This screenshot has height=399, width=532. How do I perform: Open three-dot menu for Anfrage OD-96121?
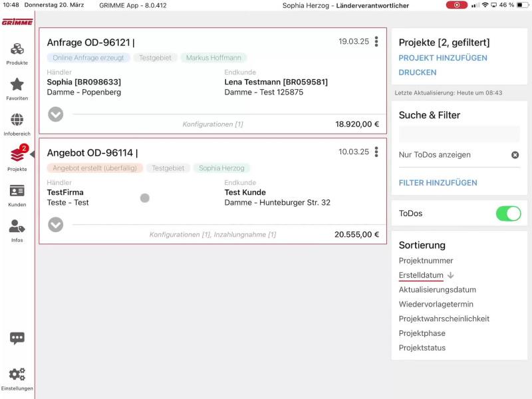(376, 41)
